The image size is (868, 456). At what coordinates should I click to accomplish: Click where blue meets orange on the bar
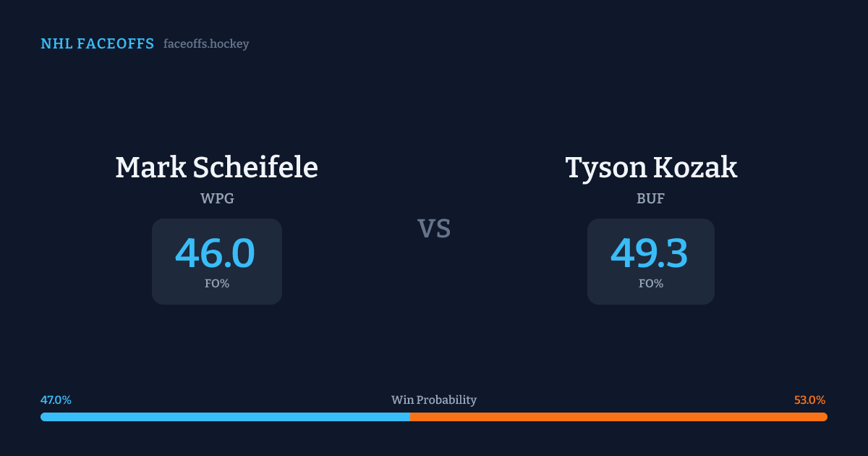410,417
